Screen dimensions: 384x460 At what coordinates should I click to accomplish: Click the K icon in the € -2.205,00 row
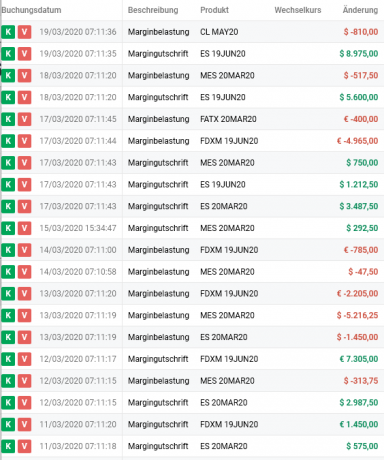[8, 294]
